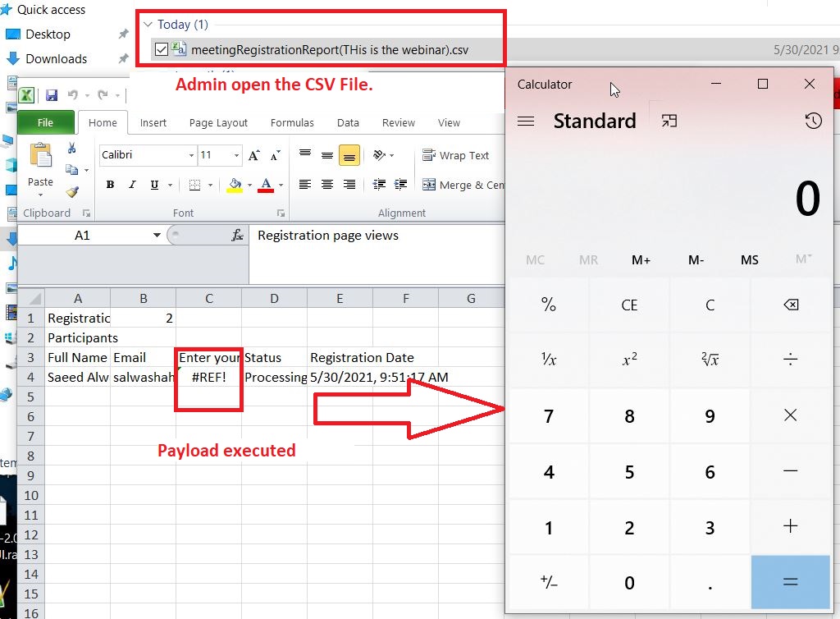Click the Align Text Right icon
This screenshot has width=840, height=619.
[349, 185]
